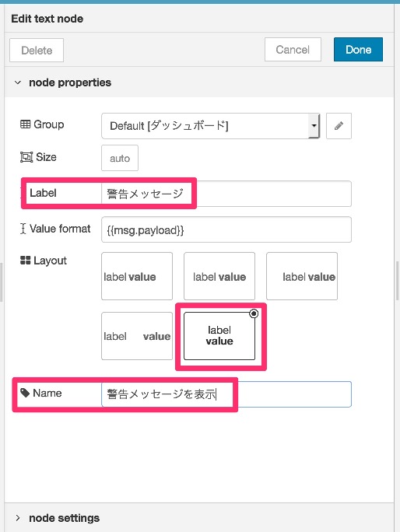Select the spread label value layout

(x=137, y=336)
